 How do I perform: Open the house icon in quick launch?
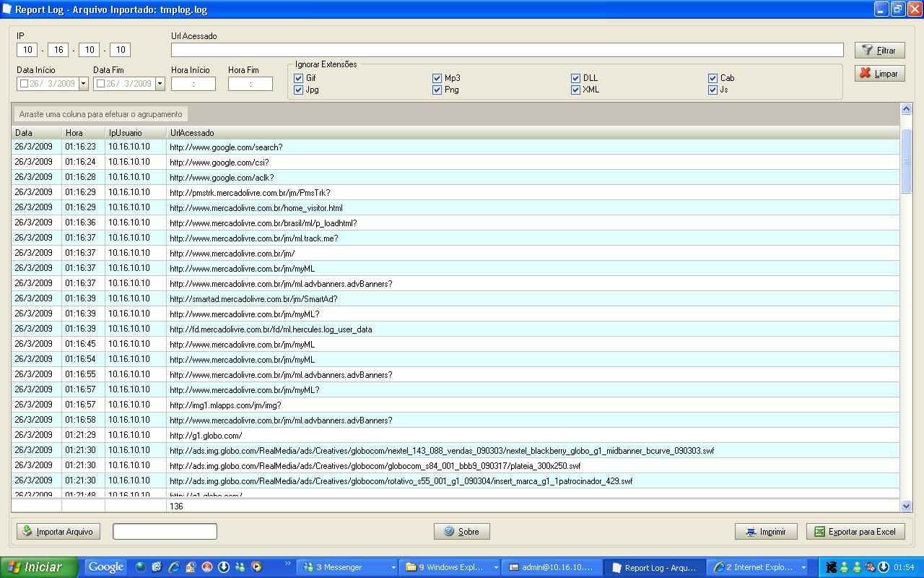[x=191, y=567]
